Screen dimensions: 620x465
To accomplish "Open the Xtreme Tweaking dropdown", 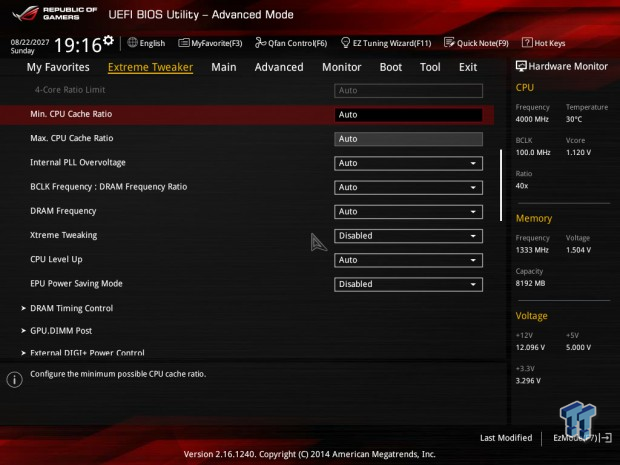I will point(408,236).
